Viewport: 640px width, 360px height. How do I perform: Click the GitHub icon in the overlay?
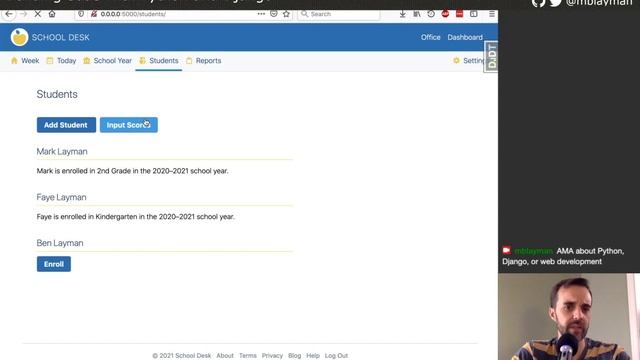pyautogui.click(x=539, y=3)
